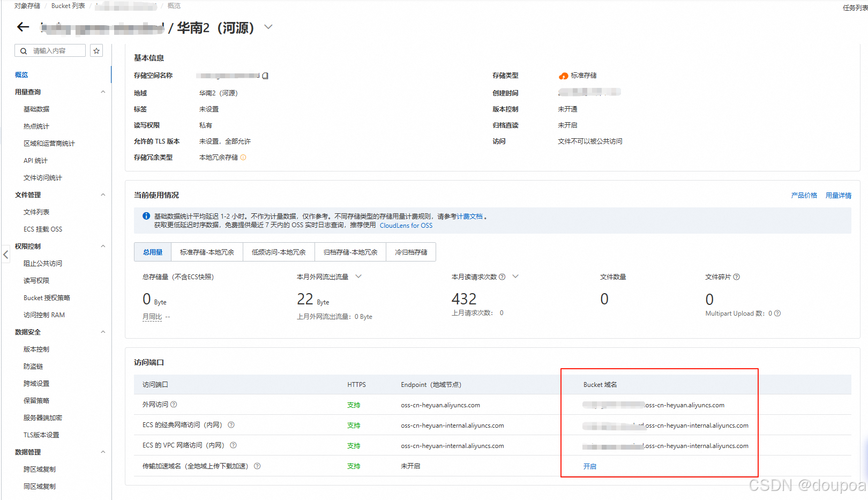
Task: Open 访问控制 RAM in sidebar
Action: click(44, 315)
